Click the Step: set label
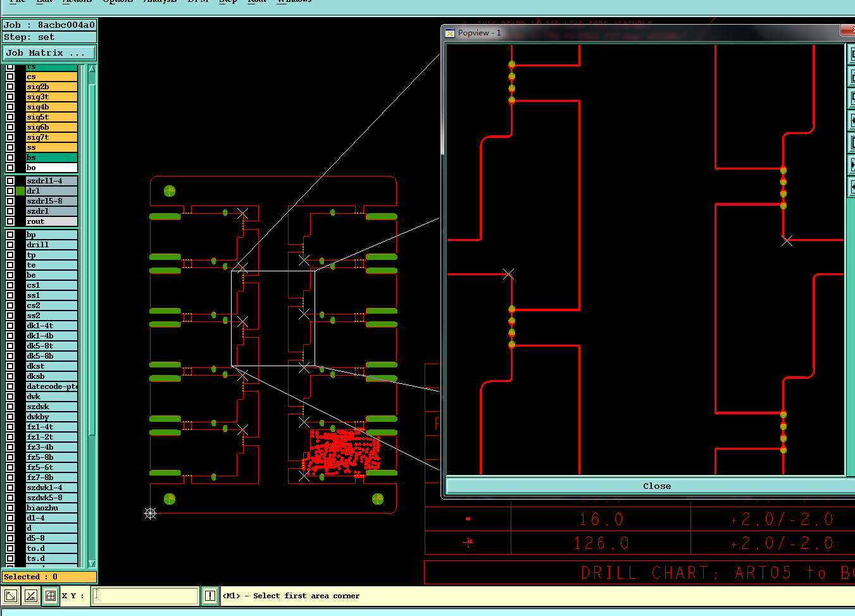The height and width of the screenshot is (616, 855). click(x=49, y=37)
